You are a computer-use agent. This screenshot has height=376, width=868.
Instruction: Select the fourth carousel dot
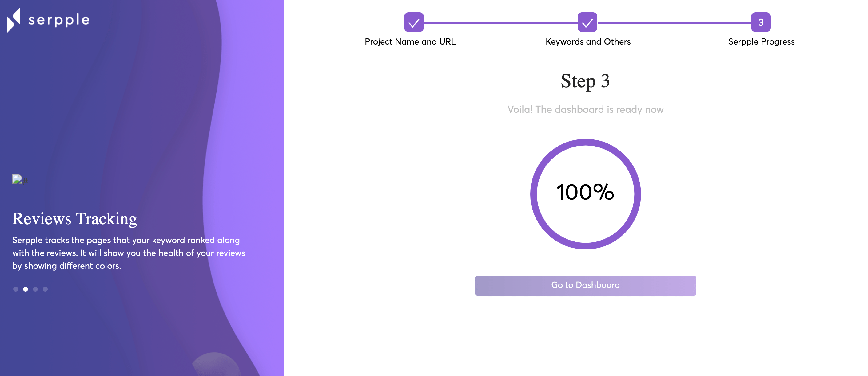point(45,289)
